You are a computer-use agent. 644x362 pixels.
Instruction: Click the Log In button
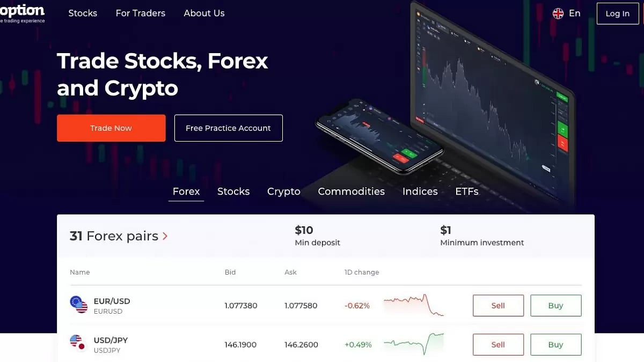(x=617, y=13)
